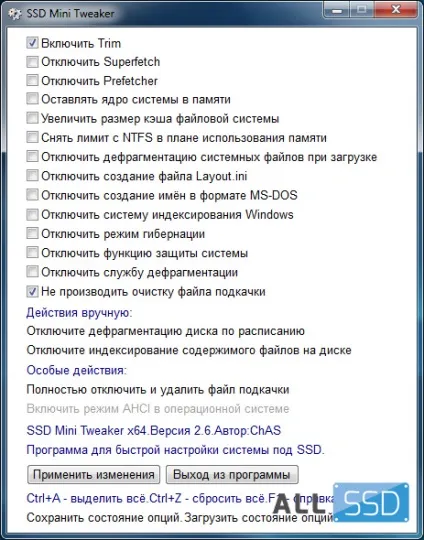The image size is (424, 540).
Task: Uncheck the Включить Trim checkbox
Action: [x=32, y=43]
